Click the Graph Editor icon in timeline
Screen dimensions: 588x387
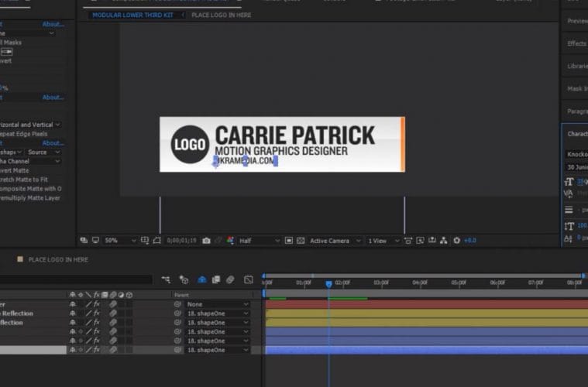tap(249, 279)
